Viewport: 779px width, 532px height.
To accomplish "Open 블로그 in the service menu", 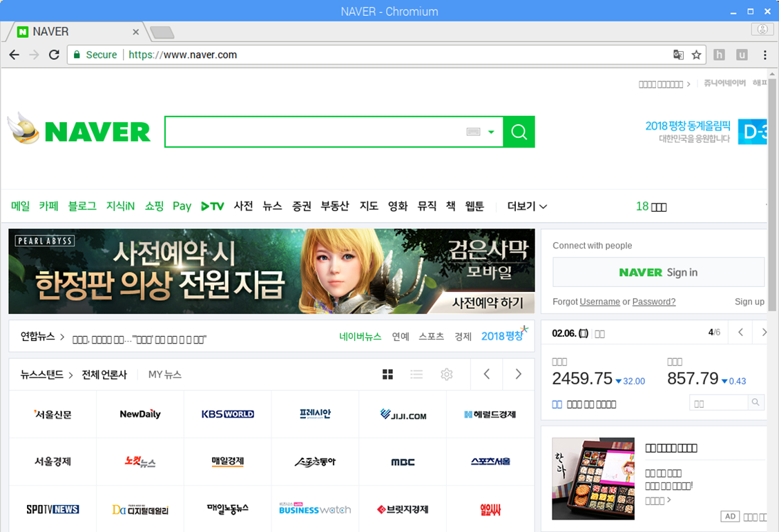I will click(82, 206).
